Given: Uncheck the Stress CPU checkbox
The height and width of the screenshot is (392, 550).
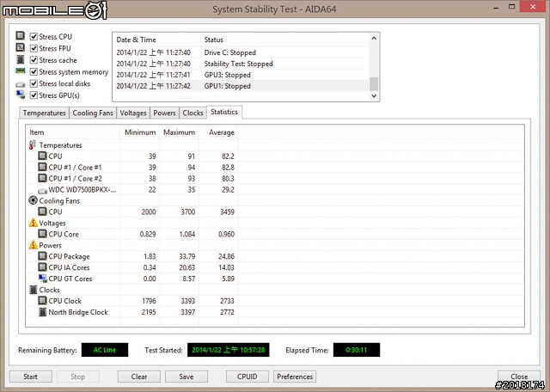Looking at the screenshot, I should 34,36.
